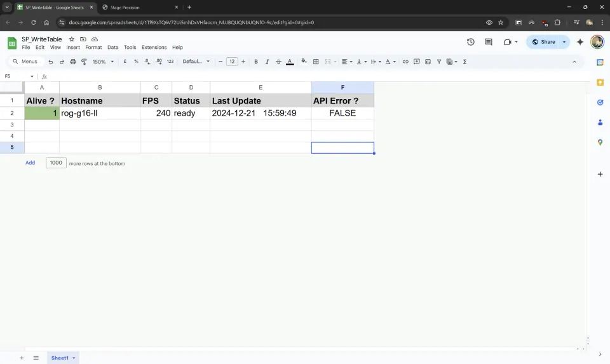Open the Default font dropdown
The width and height of the screenshot is (610, 364).
point(196,62)
